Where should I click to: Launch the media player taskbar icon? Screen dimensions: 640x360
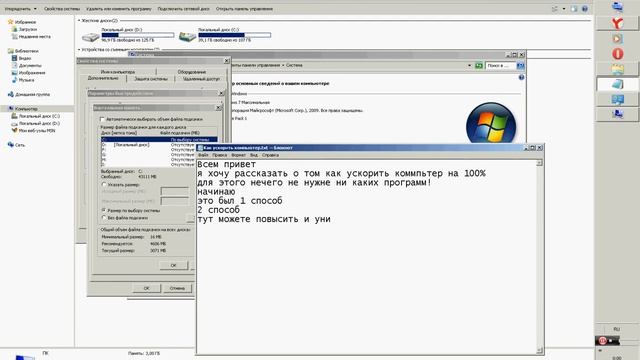[617, 39]
